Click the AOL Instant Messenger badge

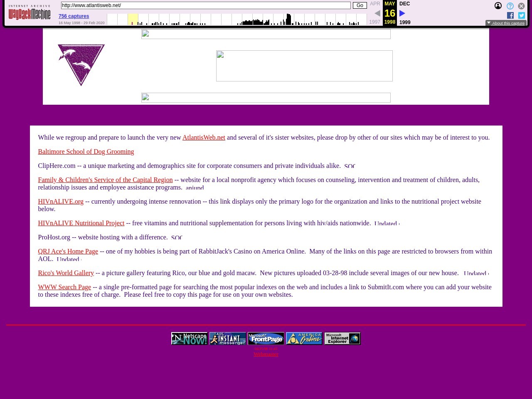coord(227,339)
